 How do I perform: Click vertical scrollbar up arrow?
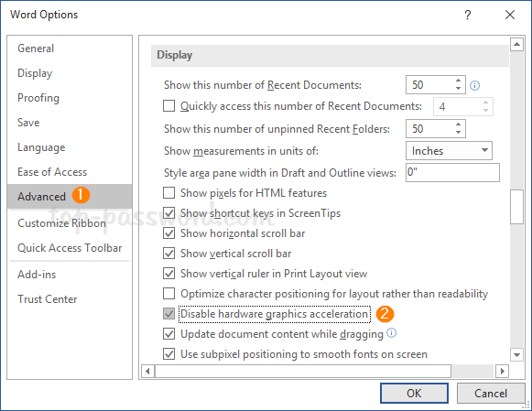pyautogui.click(x=516, y=44)
